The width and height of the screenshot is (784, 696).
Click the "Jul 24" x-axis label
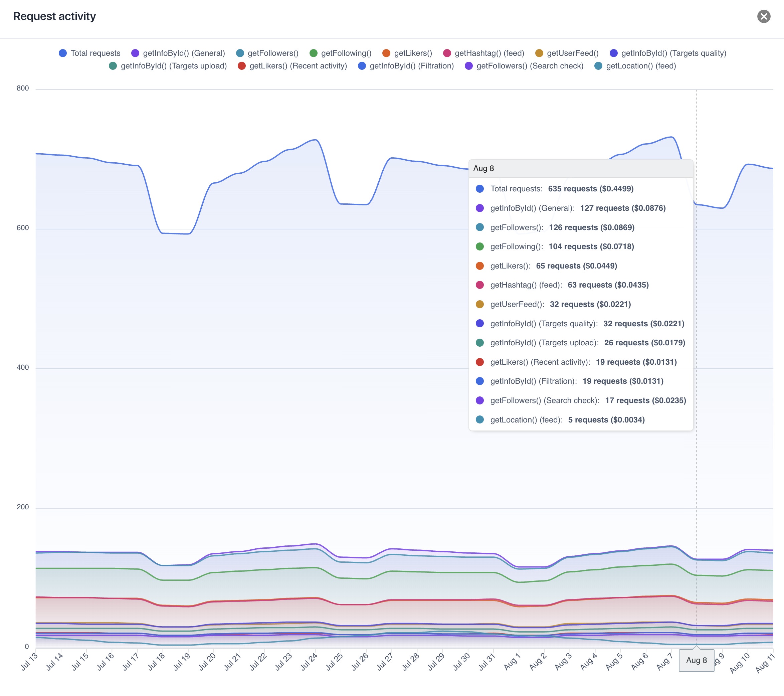309,662
